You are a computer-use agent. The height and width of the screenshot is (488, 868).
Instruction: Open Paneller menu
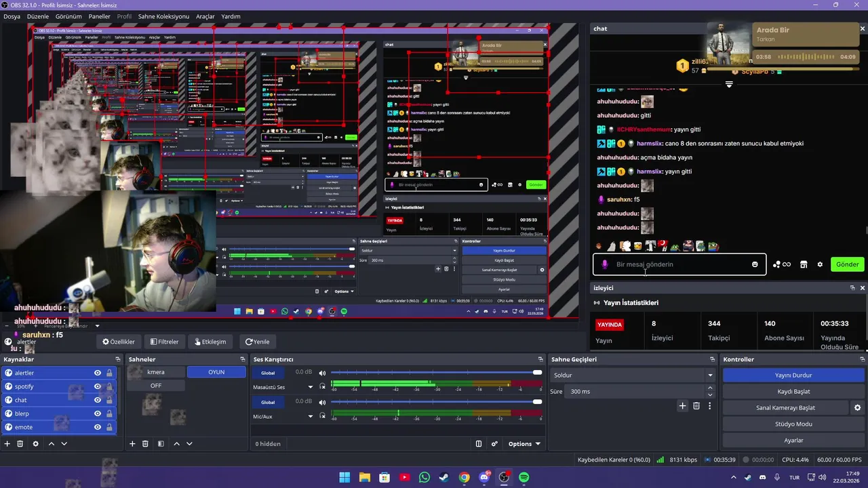tap(100, 16)
